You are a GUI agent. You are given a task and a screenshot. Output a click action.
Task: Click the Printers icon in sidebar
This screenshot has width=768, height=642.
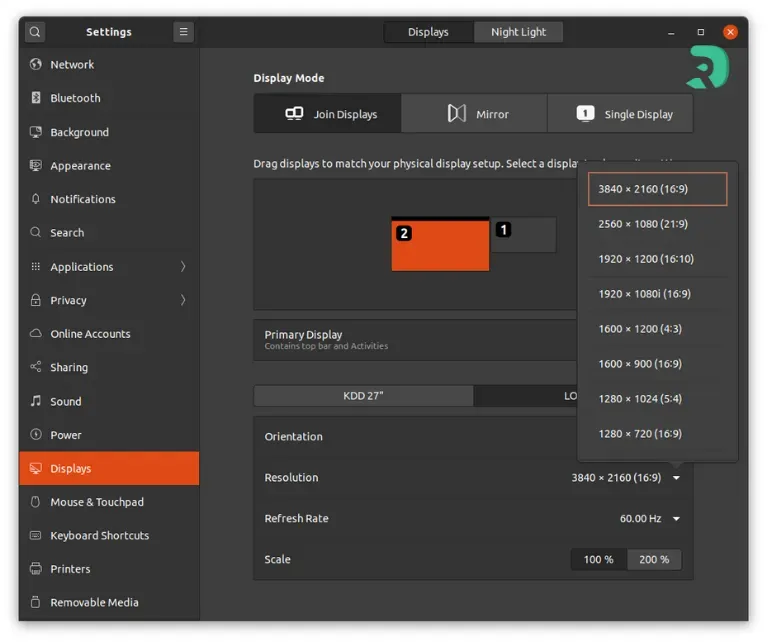coord(36,569)
